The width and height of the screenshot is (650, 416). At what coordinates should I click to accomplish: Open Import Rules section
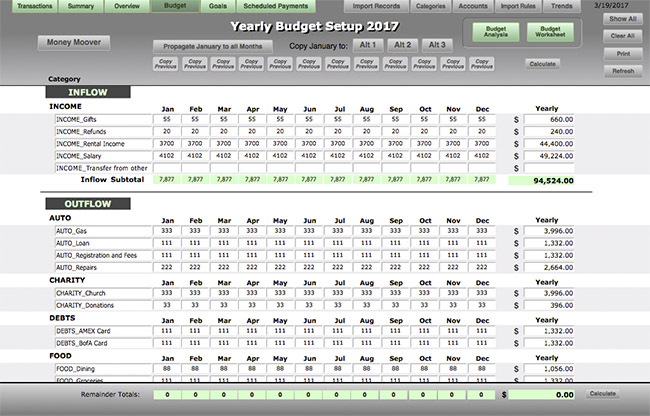[518, 6]
